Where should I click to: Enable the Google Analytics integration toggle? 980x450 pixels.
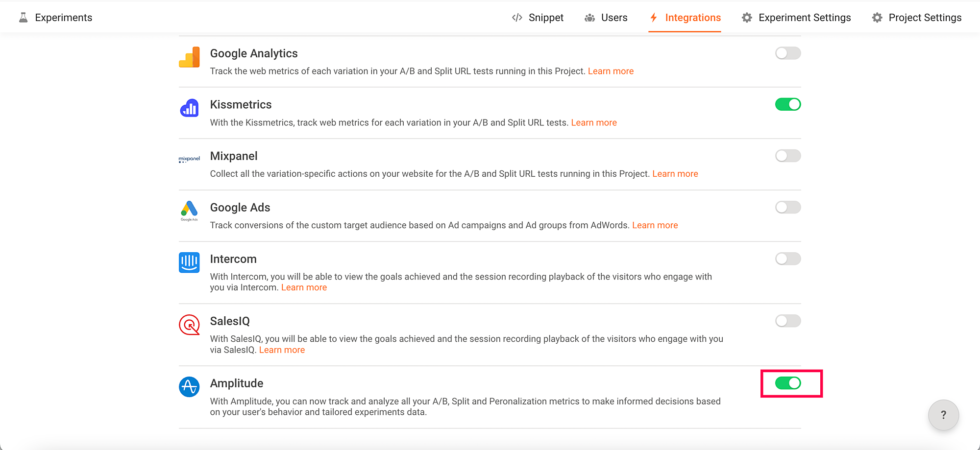tap(788, 53)
